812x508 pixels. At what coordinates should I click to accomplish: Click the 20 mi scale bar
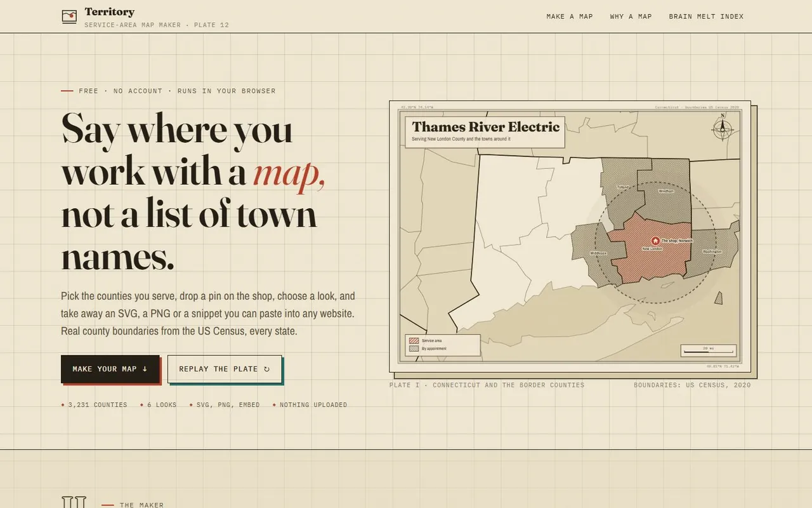coord(709,350)
